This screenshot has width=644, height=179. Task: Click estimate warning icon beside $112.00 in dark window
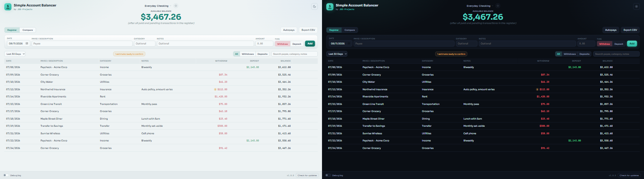(x=537, y=89)
